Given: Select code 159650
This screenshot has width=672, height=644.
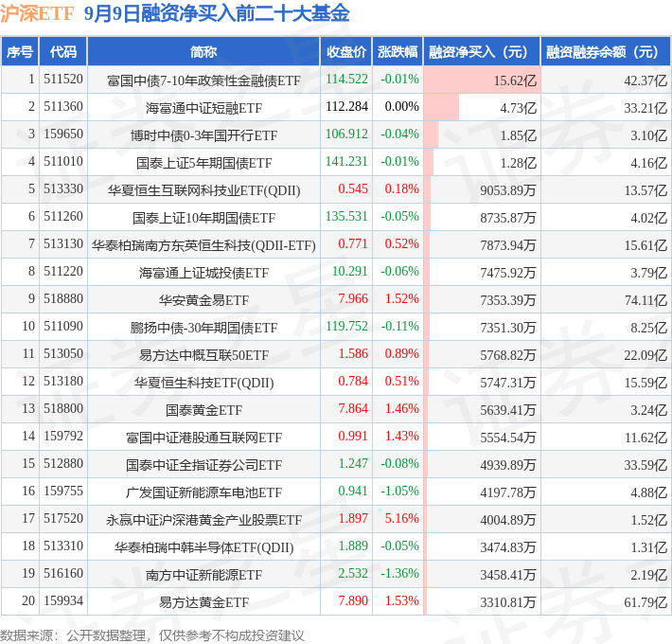Looking at the screenshot, I should [63, 134].
